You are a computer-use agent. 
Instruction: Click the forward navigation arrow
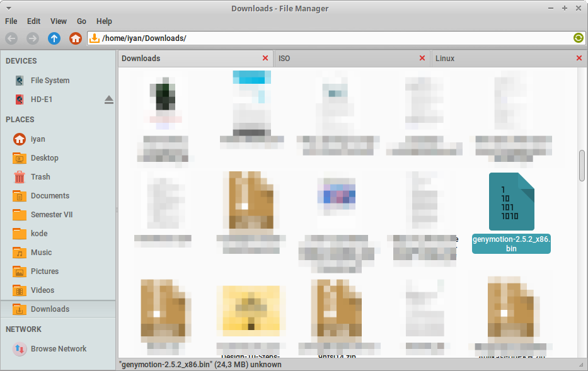tap(32, 38)
